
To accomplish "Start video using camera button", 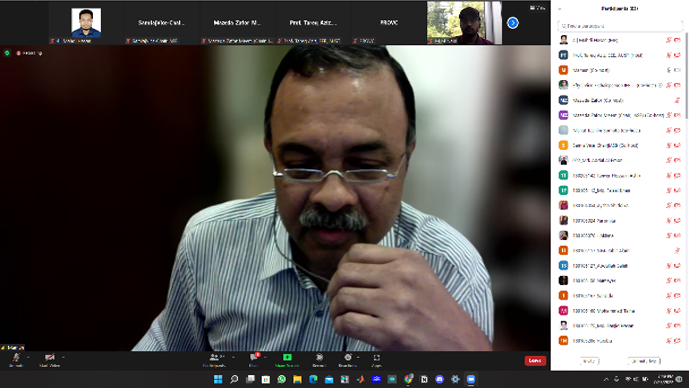I will tap(49, 359).
